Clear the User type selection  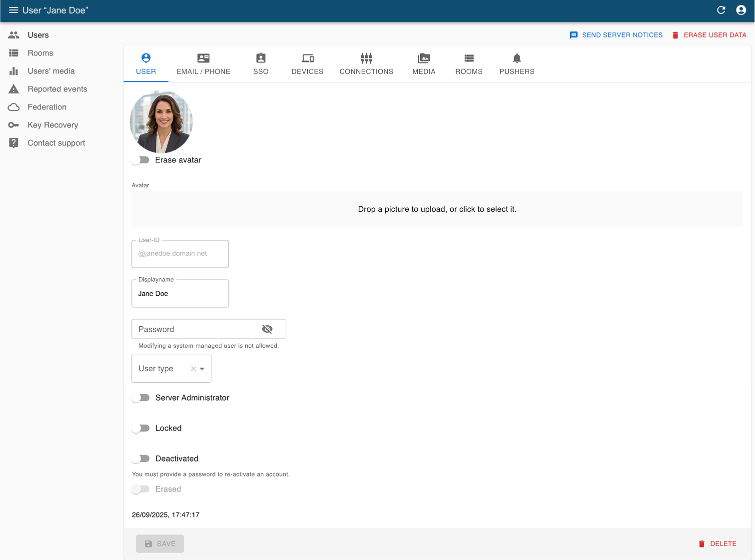coord(193,369)
